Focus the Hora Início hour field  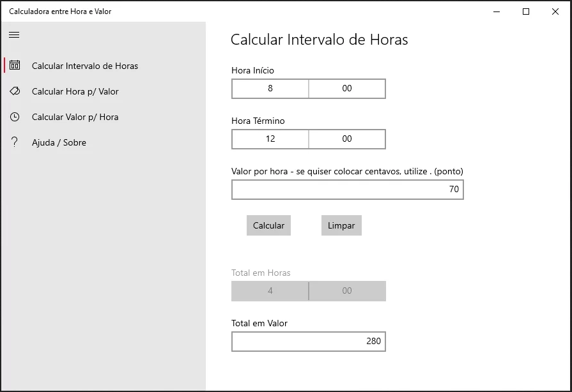pyautogui.click(x=270, y=89)
